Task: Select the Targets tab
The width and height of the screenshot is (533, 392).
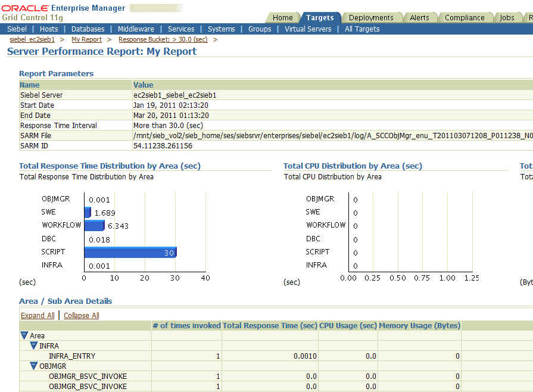Action: click(x=320, y=18)
